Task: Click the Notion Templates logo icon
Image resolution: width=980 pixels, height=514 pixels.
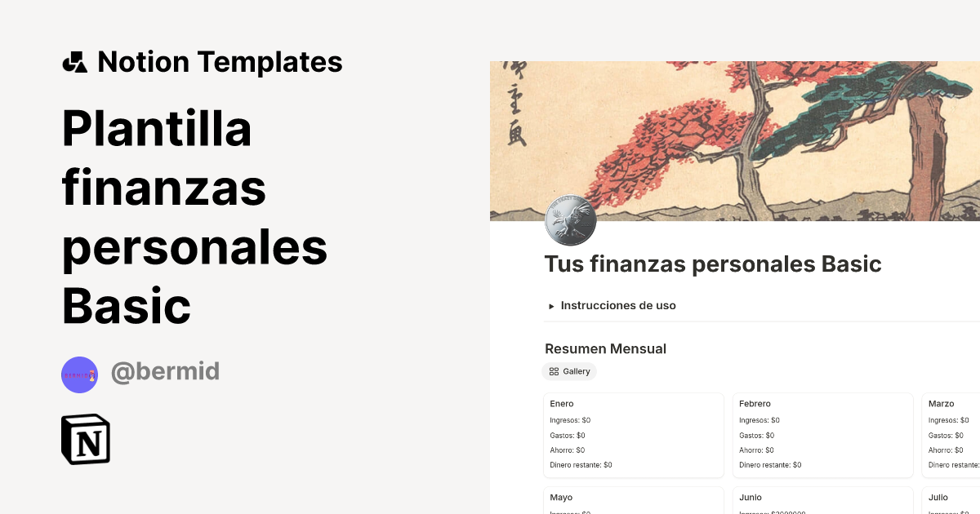Action: 76,61
